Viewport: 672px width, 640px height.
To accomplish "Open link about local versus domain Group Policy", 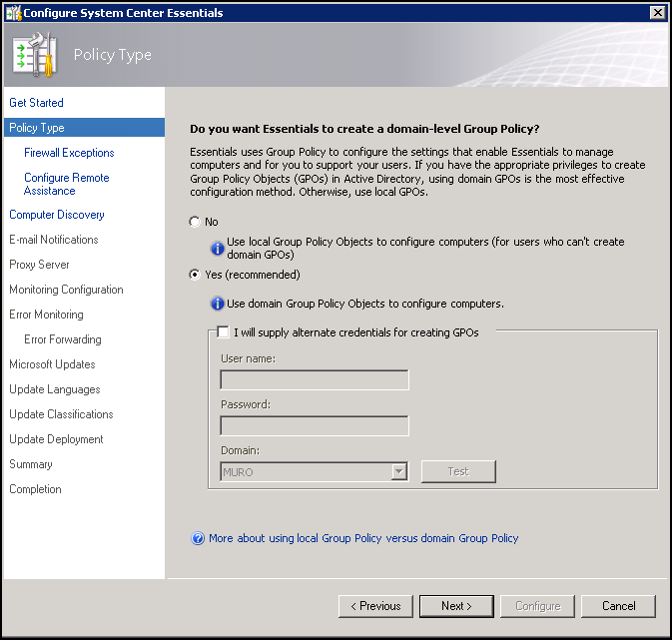I will coord(363,538).
